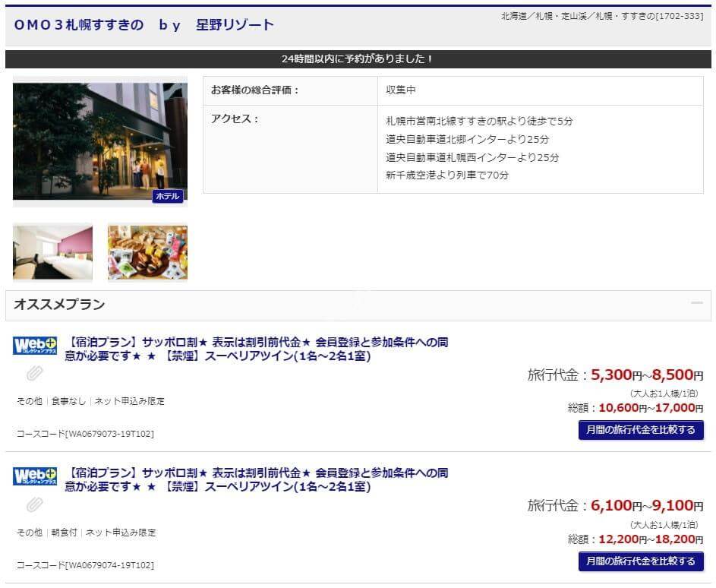Click the paperclip icon of the 食事なし plan
The width and height of the screenshot is (716, 588).
point(35,373)
